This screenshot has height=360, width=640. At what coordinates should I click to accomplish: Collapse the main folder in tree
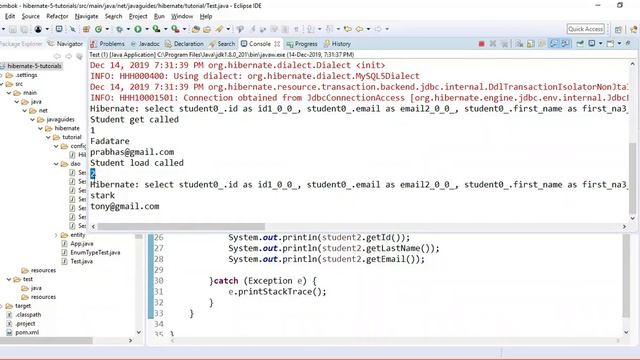9,93
